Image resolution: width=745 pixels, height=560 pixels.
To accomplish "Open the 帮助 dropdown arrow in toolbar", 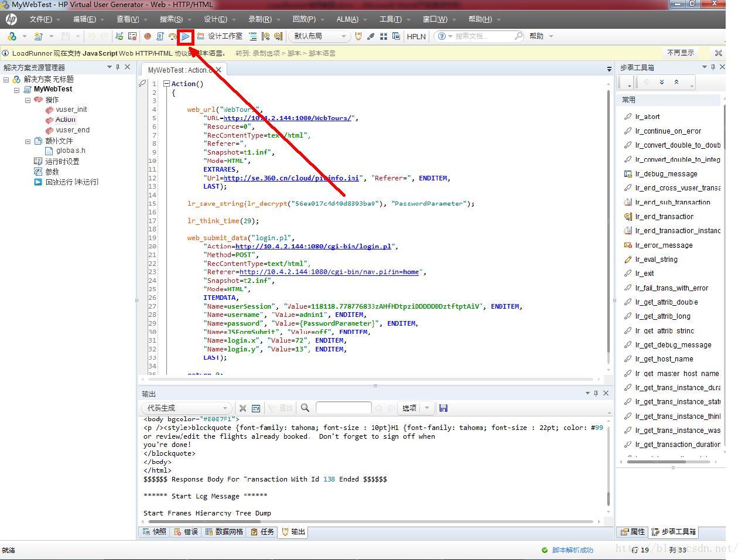I will tap(551, 36).
